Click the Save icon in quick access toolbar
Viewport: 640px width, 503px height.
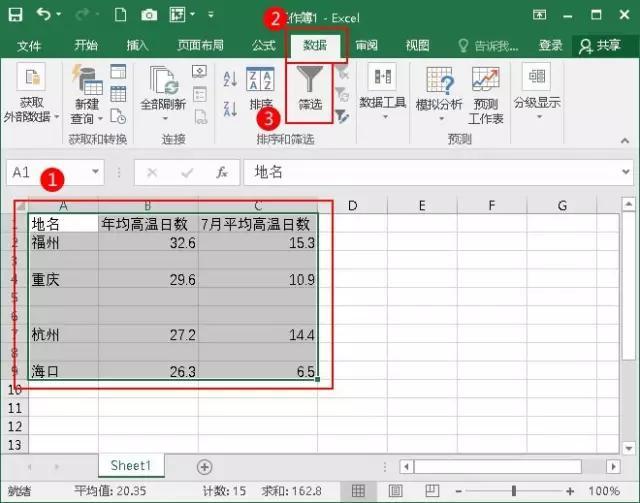(16, 15)
